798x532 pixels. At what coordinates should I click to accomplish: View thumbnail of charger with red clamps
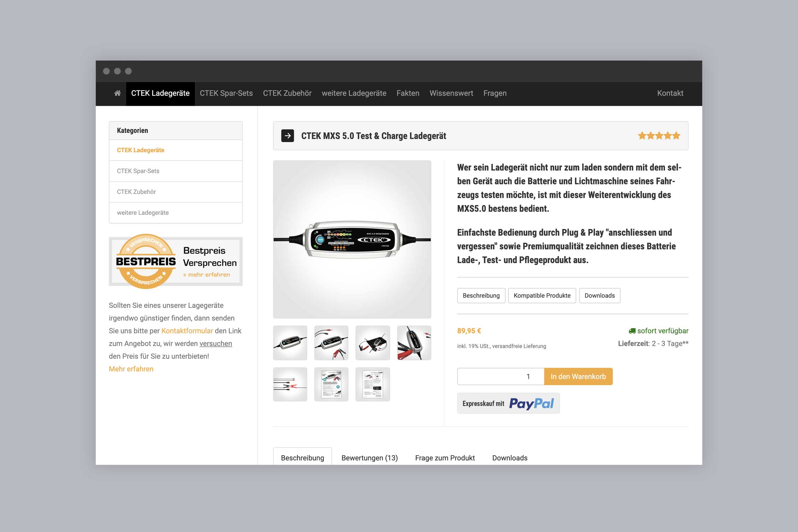click(331, 343)
